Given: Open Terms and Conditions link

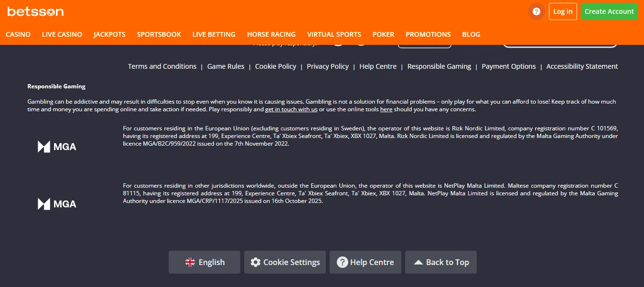Looking at the screenshot, I should pyautogui.click(x=162, y=66).
